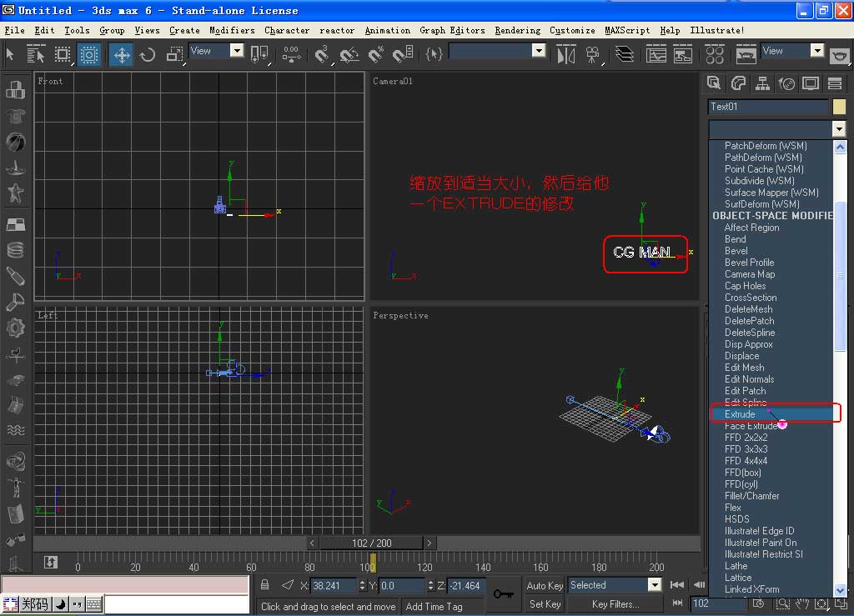Select PathDeform (WSM) modifier

click(x=763, y=158)
